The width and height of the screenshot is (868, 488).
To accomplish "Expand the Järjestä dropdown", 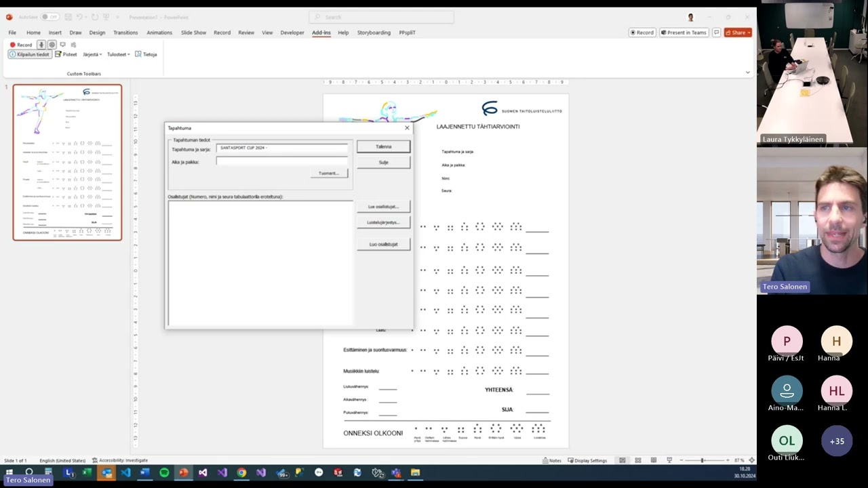I will [92, 54].
